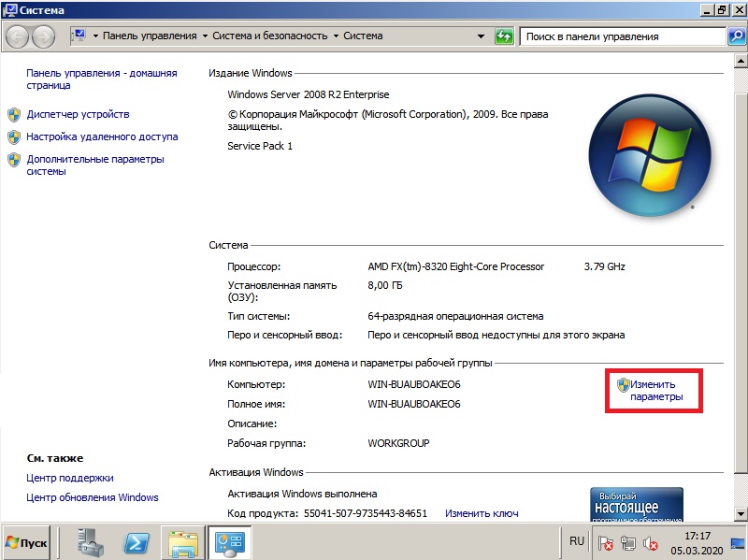Screen dimensions: 748x560
Task: Click the Back navigation arrow
Action: 18,36
